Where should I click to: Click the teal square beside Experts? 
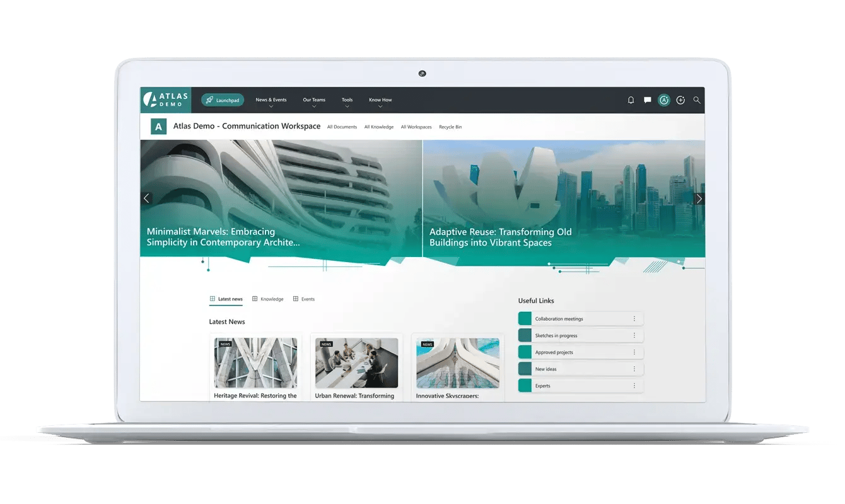click(525, 386)
